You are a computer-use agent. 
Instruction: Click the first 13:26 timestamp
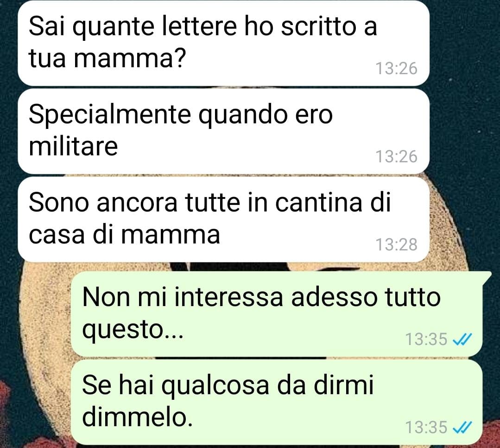pos(396,68)
